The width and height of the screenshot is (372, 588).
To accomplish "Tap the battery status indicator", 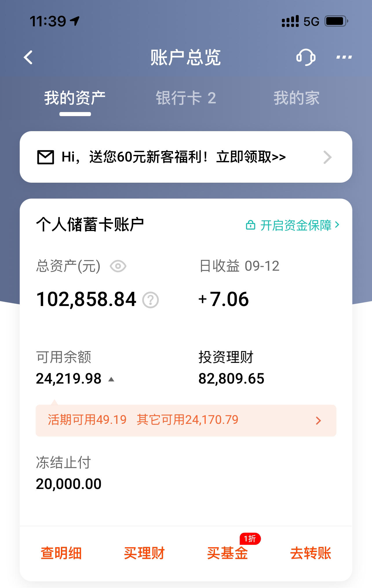I will pyautogui.click(x=336, y=21).
